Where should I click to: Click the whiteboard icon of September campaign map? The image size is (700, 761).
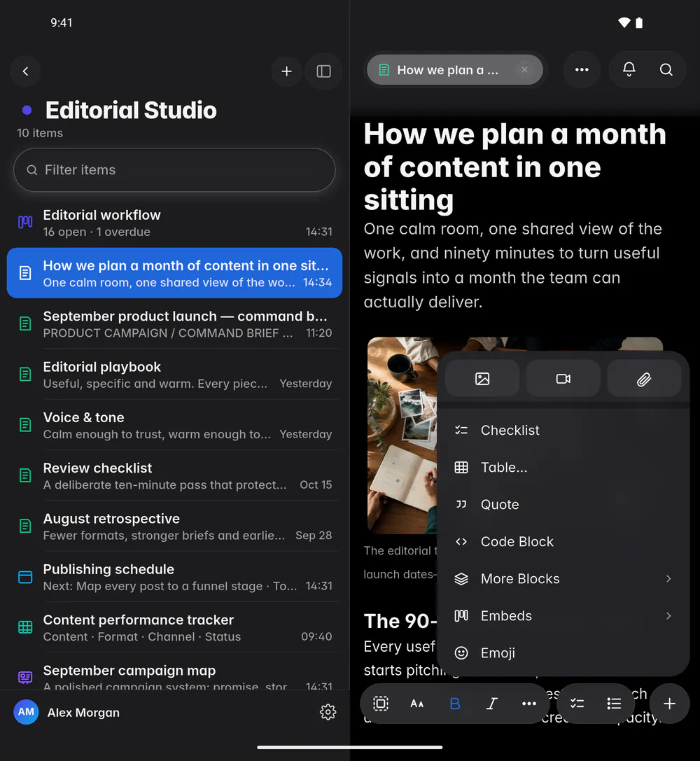point(25,678)
